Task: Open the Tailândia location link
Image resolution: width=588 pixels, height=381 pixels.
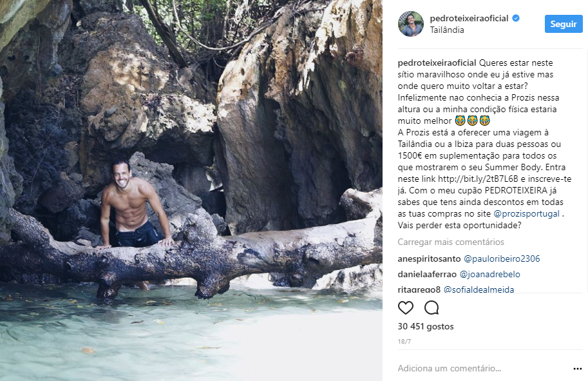Action: click(447, 30)
